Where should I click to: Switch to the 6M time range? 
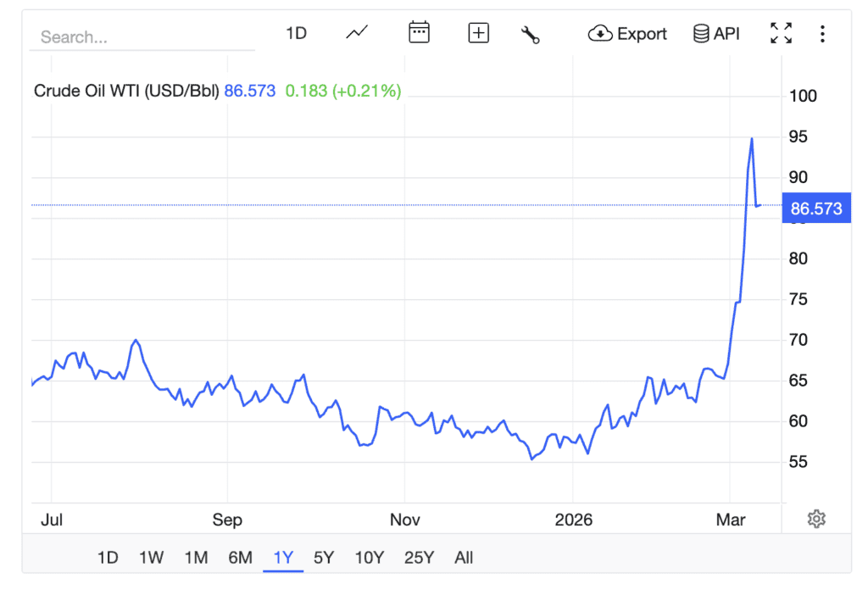(x=240, y=558)
